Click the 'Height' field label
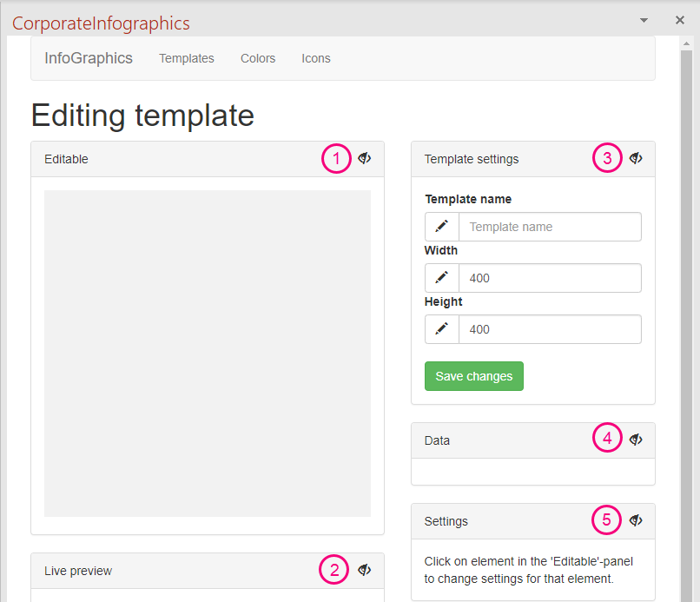This screenshot has height=602, width=700. click(x=443, y=301)
